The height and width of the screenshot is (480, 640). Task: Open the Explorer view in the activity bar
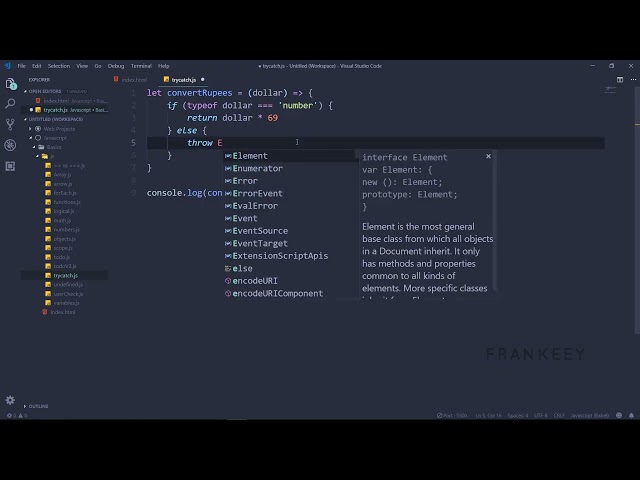(11, 84)
